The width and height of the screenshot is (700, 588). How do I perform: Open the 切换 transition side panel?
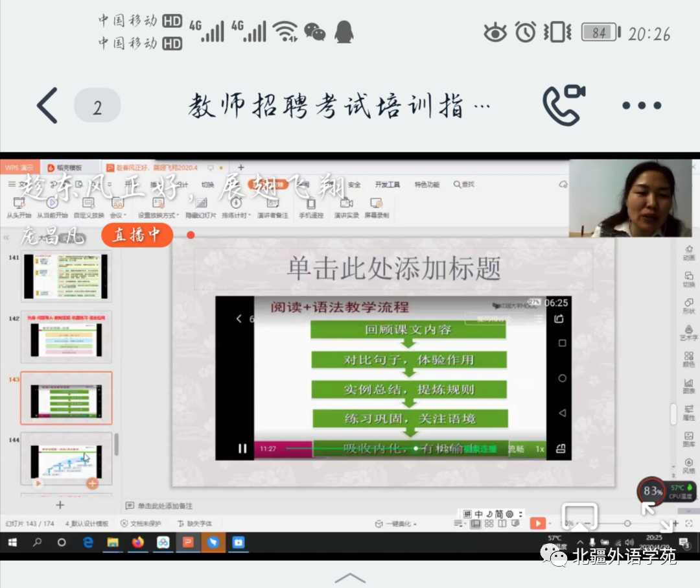688,279
